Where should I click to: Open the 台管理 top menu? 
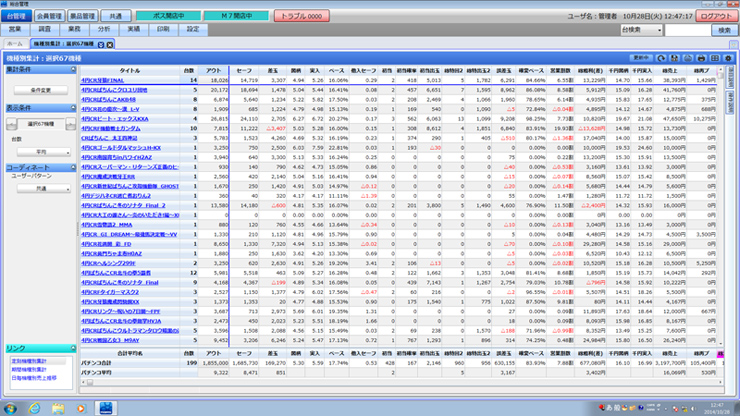[x=17, y=16]
